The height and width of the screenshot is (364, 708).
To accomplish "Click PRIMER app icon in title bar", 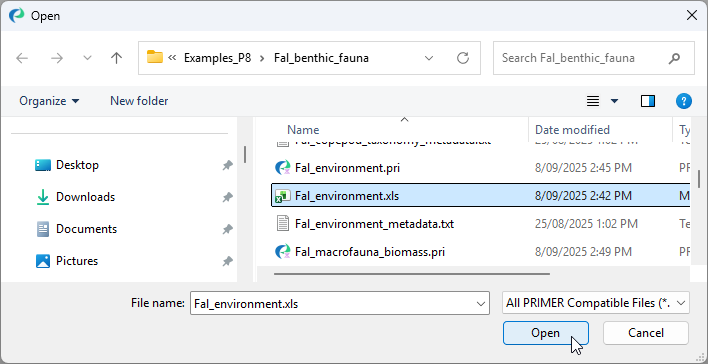I will tap(16, 15).
